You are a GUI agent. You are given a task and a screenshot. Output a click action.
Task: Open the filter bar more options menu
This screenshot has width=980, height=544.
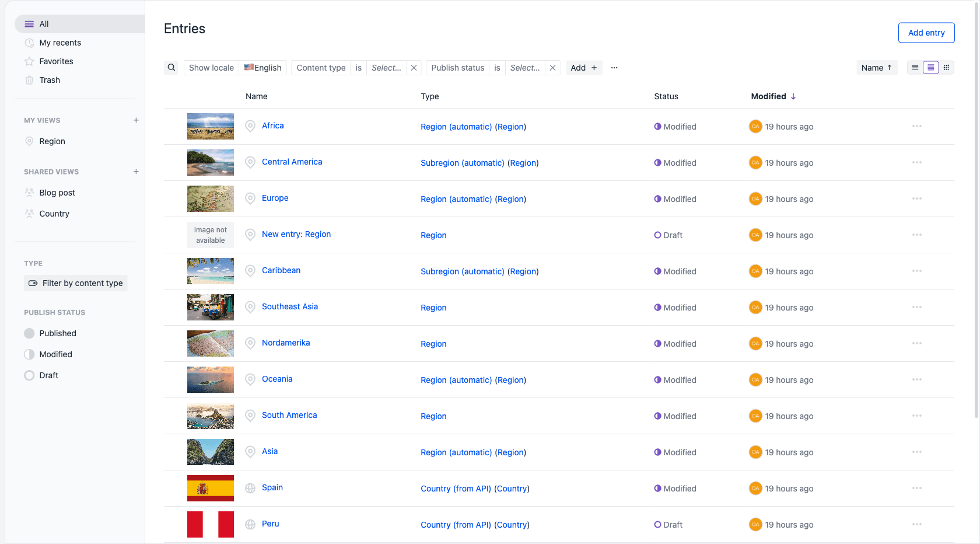614,68
